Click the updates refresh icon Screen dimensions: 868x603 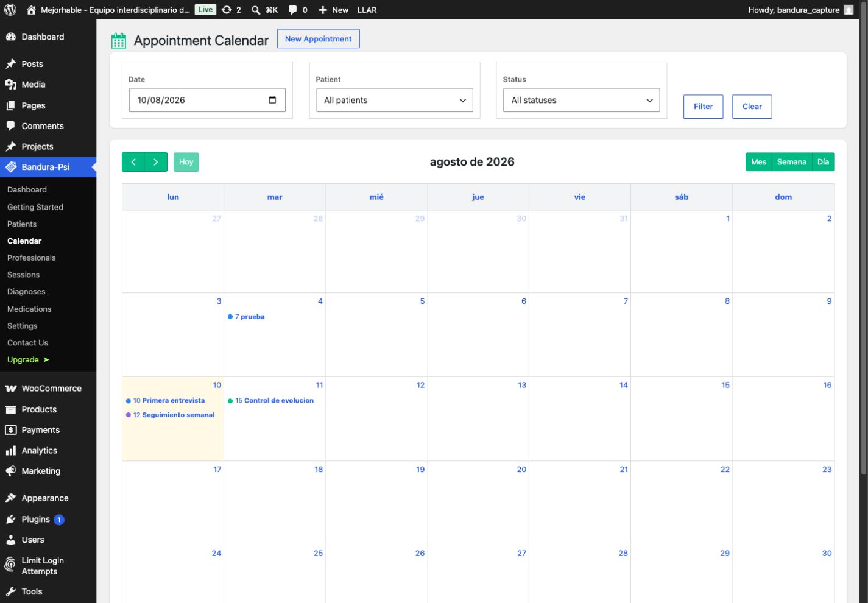point(227,10)
